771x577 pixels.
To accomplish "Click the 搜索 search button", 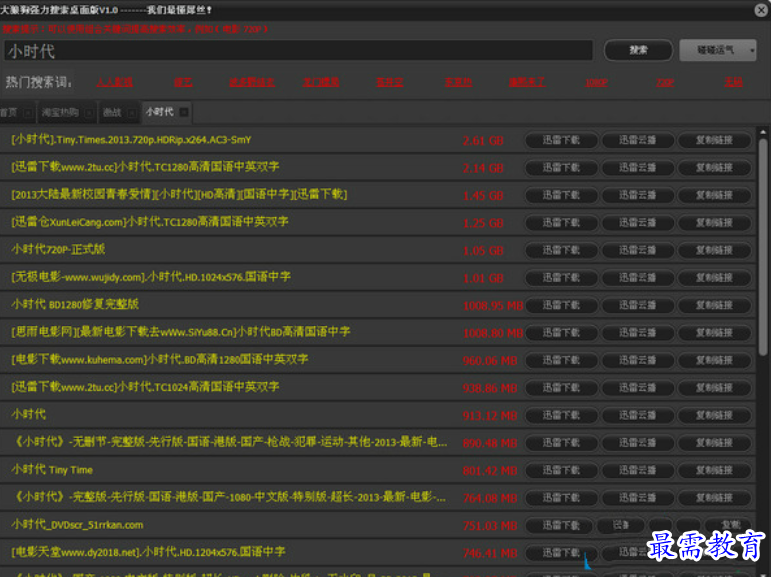I will tap(638, 50).
